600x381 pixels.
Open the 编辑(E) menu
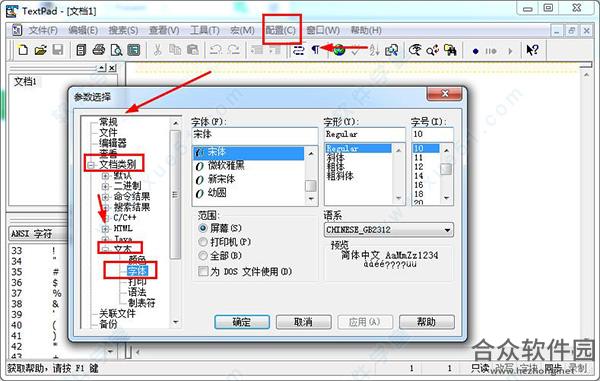click(x=83, y=30)
